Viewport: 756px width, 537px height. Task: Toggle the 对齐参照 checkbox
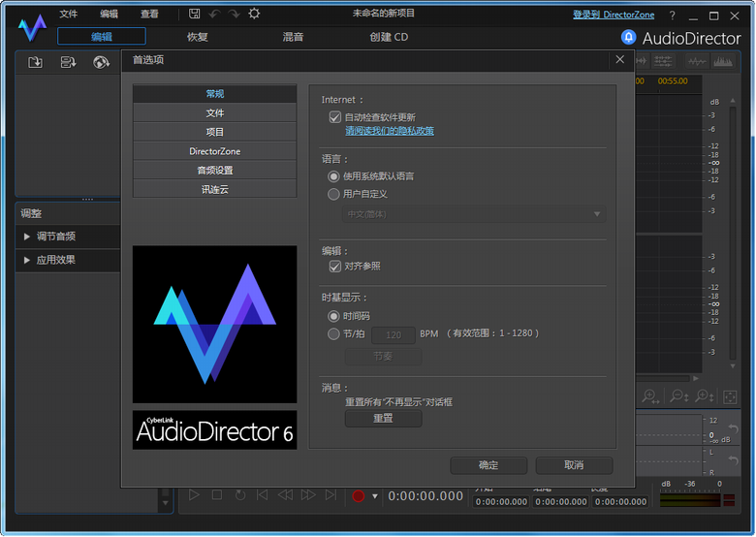click(335, 266)
